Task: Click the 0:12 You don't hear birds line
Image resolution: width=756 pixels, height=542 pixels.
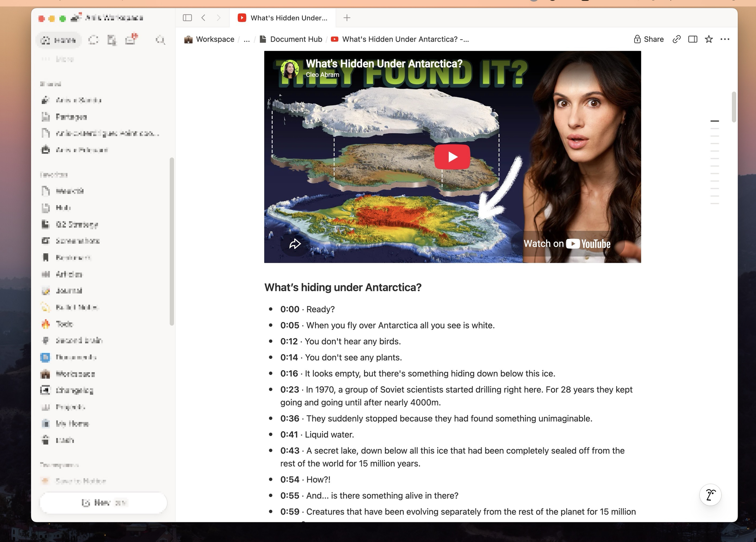Action: coord(341,342)
